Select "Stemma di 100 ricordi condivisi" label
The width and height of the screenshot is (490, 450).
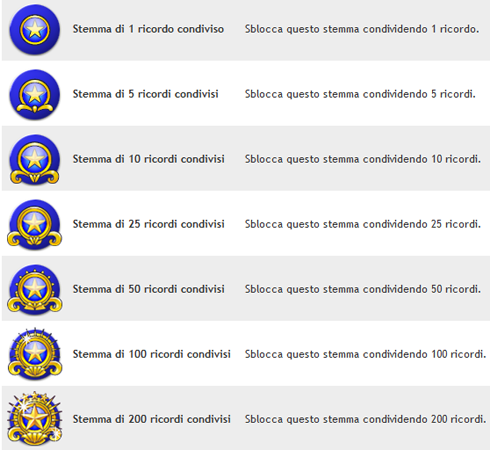click(152, 354)
